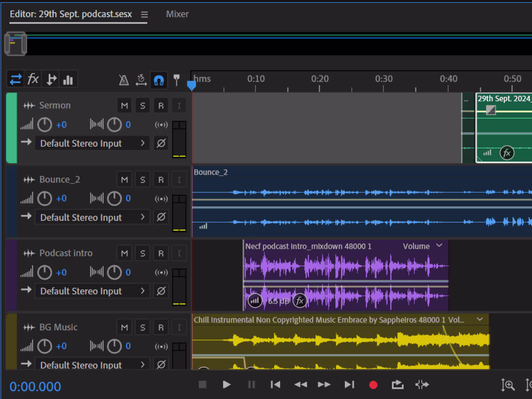Viewport: 532px width, 399px height.
Task: Open the Volume dropdown on the Necf podcast intro clip
Action: [439, 246]
